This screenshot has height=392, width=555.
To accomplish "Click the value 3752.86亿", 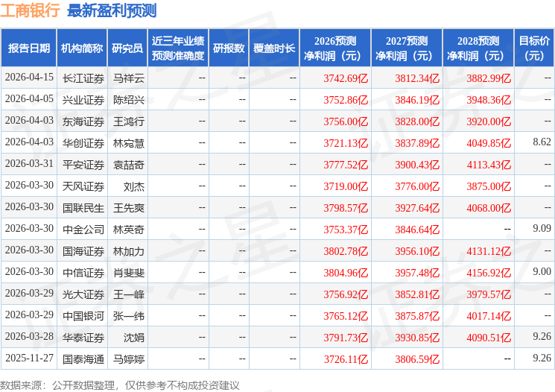I will click(346, 100).
